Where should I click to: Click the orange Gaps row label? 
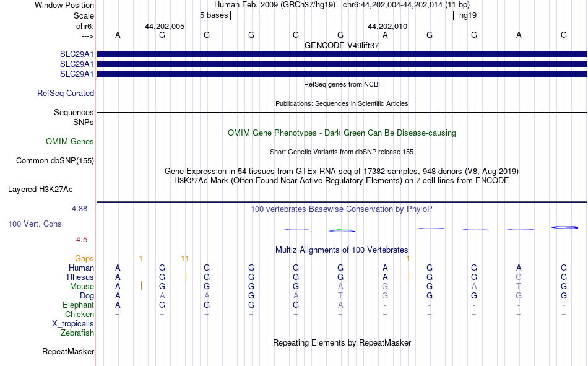click(84, 259)
